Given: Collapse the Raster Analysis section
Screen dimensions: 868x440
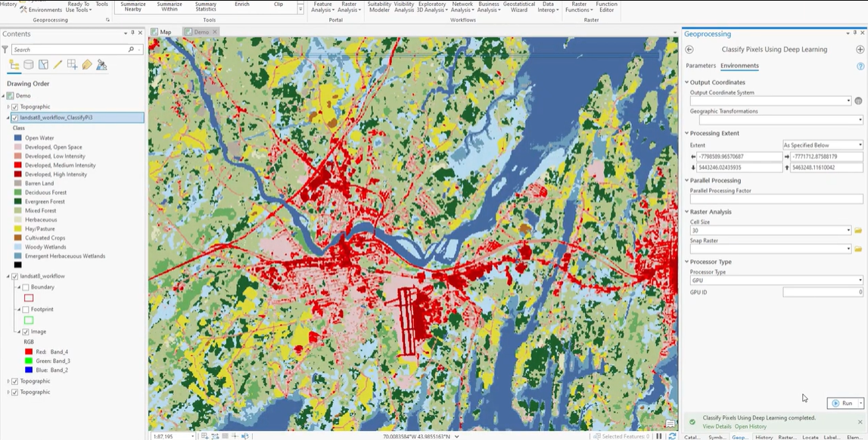Looking at the screenshot, I should point(689,211).
